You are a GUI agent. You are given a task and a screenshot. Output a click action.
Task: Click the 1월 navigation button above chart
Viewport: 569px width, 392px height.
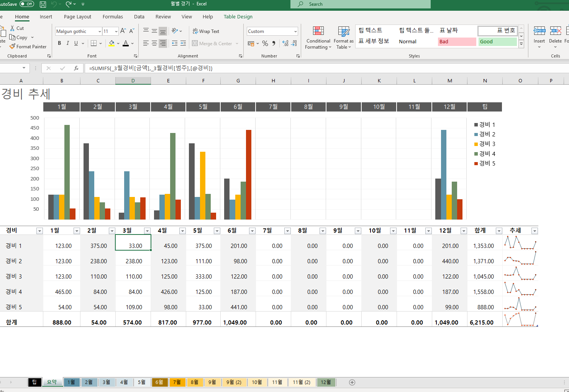(62, 107)
